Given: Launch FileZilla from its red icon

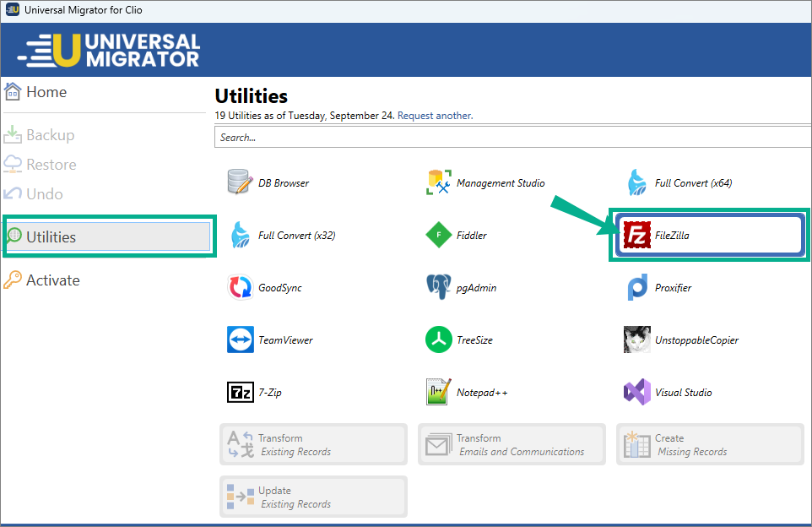Looking at the screenshot, I should (637, 235).
